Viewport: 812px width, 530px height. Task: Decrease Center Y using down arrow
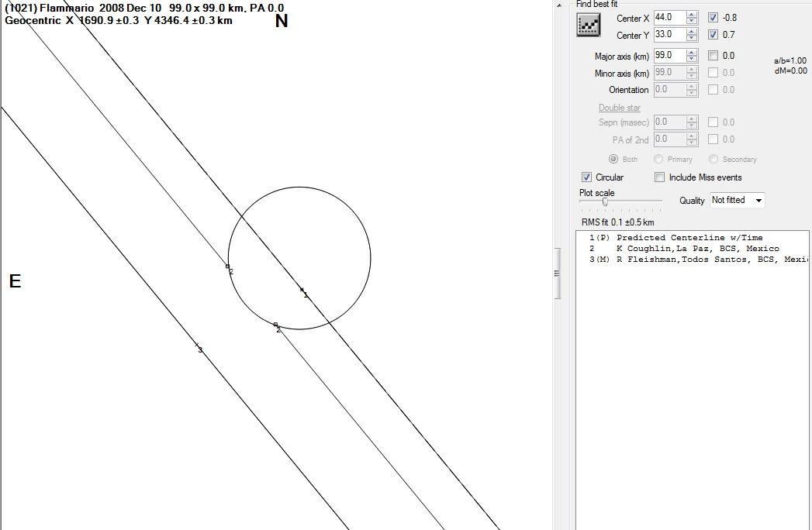(x=692, y=38)
